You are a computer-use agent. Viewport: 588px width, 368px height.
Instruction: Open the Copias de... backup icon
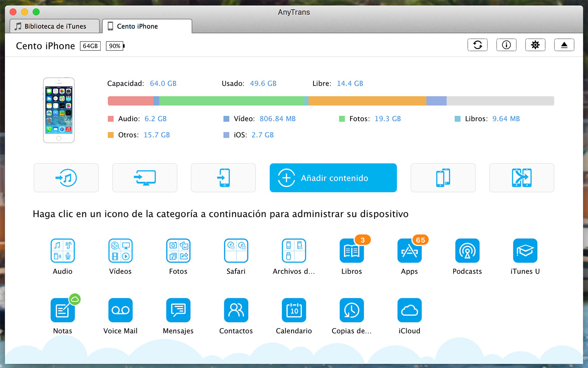point(352,310)
